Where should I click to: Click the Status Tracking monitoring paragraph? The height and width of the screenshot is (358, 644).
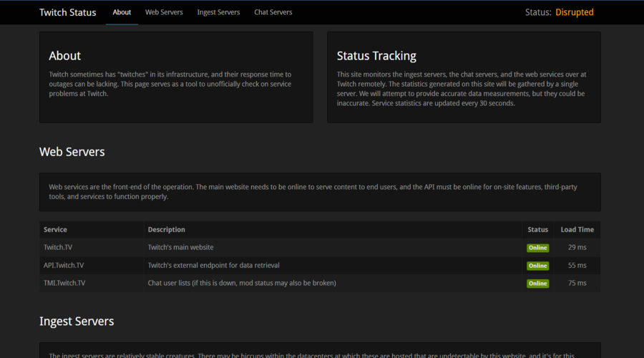point(462,89)
